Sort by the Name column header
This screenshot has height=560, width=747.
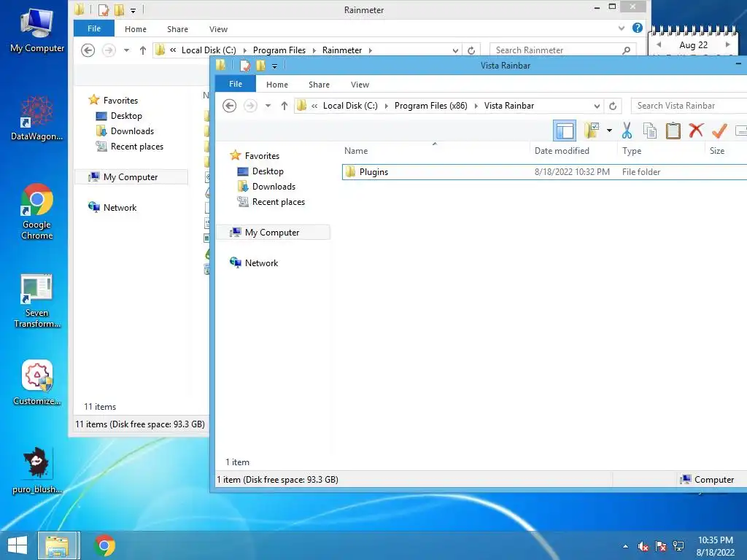356,150
